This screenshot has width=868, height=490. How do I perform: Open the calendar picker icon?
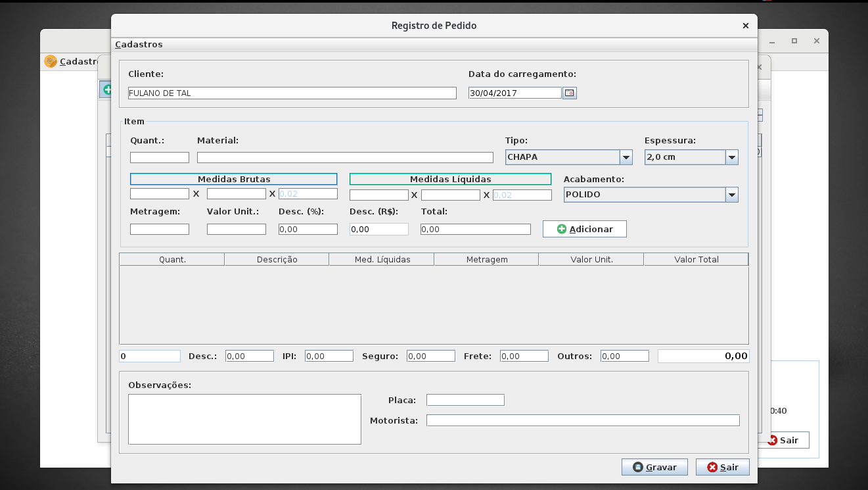pyautogui.click(x=570, y=93)
